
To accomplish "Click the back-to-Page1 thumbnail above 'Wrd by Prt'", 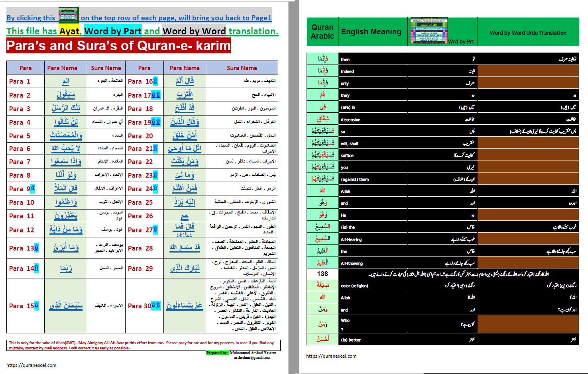I will tap(429, 31).
